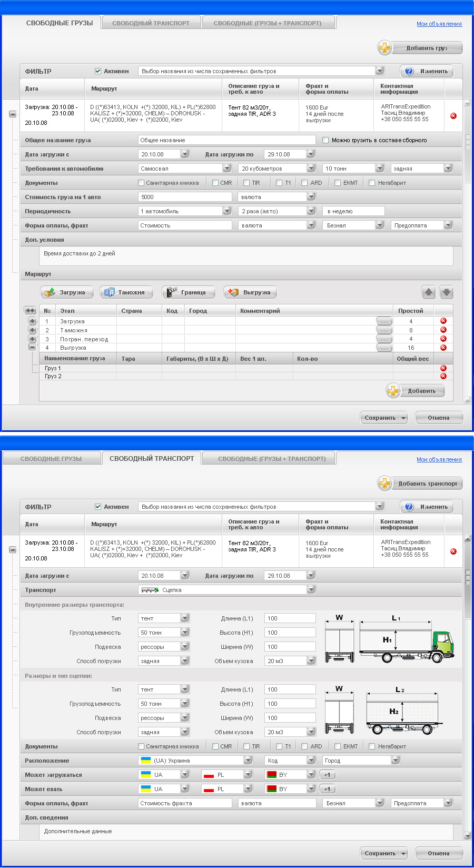Switch to inactive СВОБОДНЫЙ ТРАНСПОРТ tab

[x=151, y=23]
